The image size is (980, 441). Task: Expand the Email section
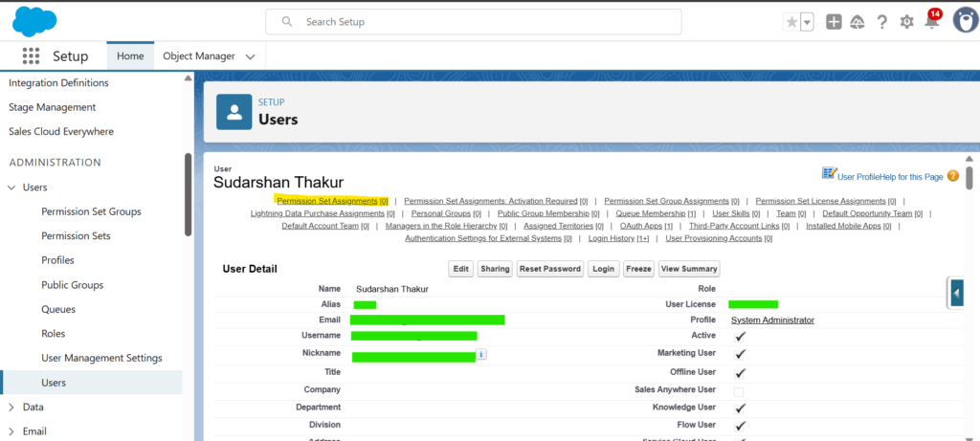pyautogui.click(x=11, y=431)
